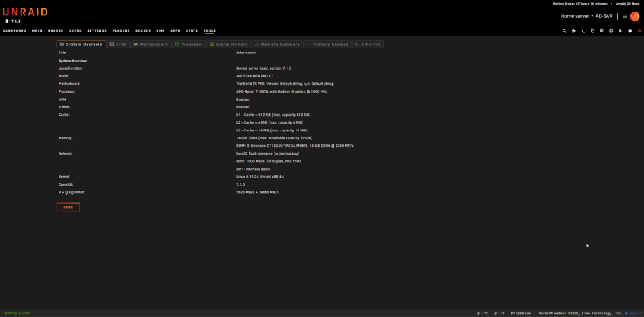The height and width of the screenshot is (317, 644).
Task: Click the logout icon next to search
Action: pos(574,31)
